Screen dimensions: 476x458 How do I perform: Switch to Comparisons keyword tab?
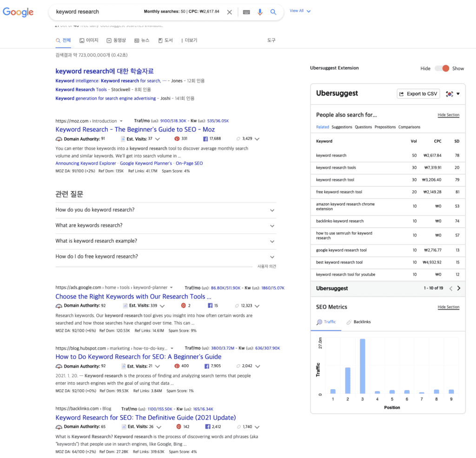coord(409,127)
